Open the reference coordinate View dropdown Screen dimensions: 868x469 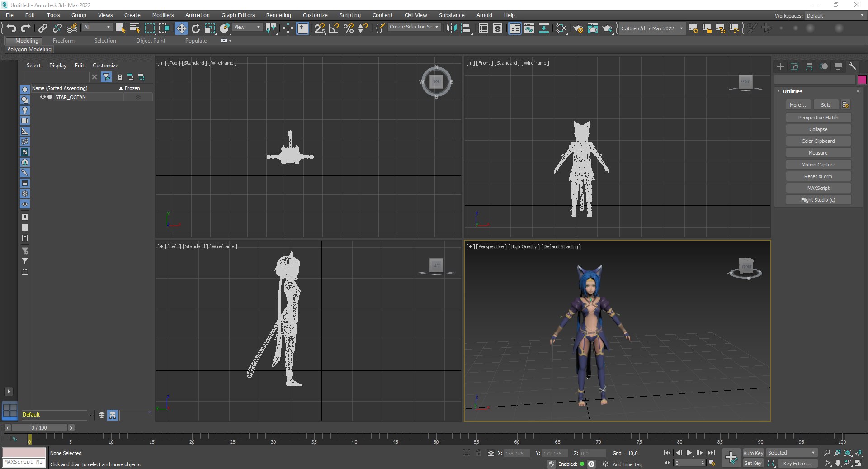coord(247,28)
